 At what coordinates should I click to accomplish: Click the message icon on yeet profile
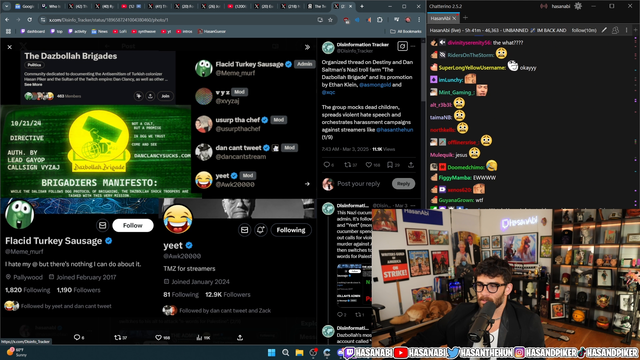click(x=244, y=230)
